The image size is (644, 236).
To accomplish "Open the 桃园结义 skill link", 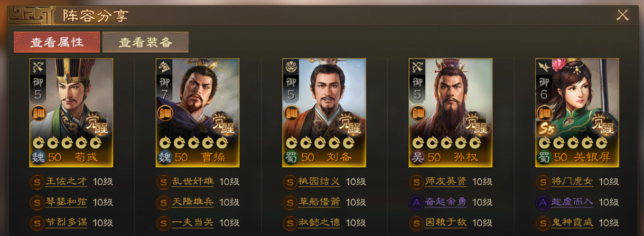I will (x=319, y=182).
